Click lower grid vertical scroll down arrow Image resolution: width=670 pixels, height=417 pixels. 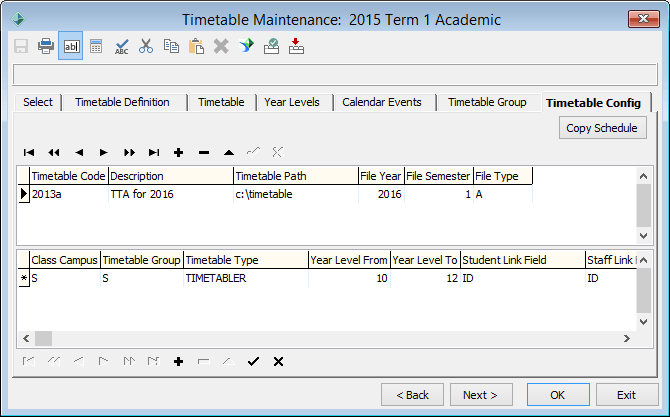click(644, 322)
